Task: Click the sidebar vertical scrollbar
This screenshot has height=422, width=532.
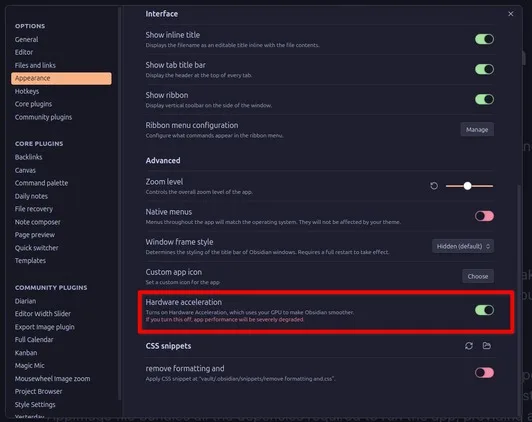Action: coord(119,204)
